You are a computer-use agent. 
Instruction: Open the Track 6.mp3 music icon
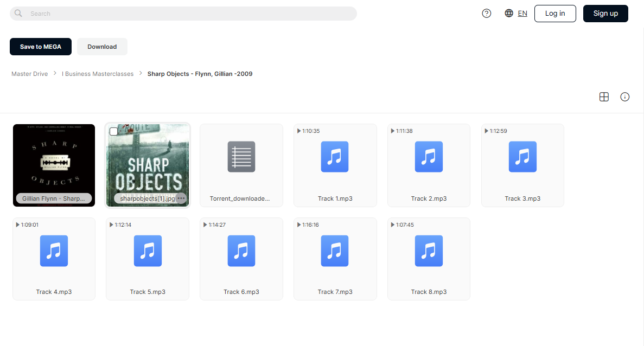click(x=241, y=251)
